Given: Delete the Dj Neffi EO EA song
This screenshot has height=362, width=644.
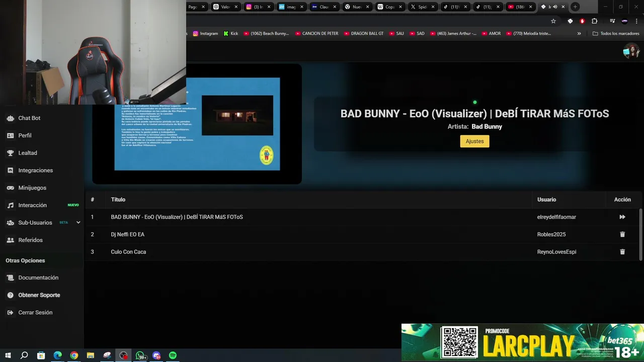Looking at the screenshot, I should click(x=622, y=234).
